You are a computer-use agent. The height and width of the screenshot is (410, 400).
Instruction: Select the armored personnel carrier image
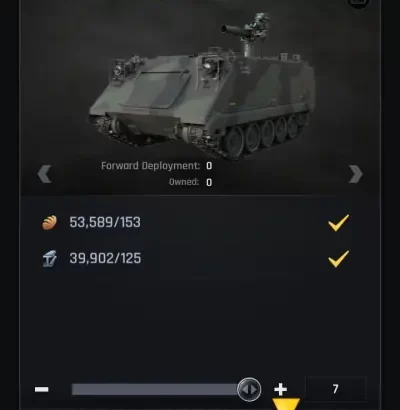pos(202,87)
